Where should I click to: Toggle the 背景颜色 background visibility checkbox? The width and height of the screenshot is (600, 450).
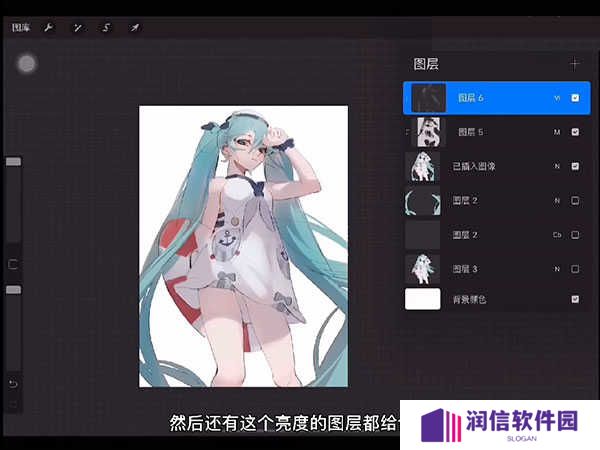(x=575, y=299)
